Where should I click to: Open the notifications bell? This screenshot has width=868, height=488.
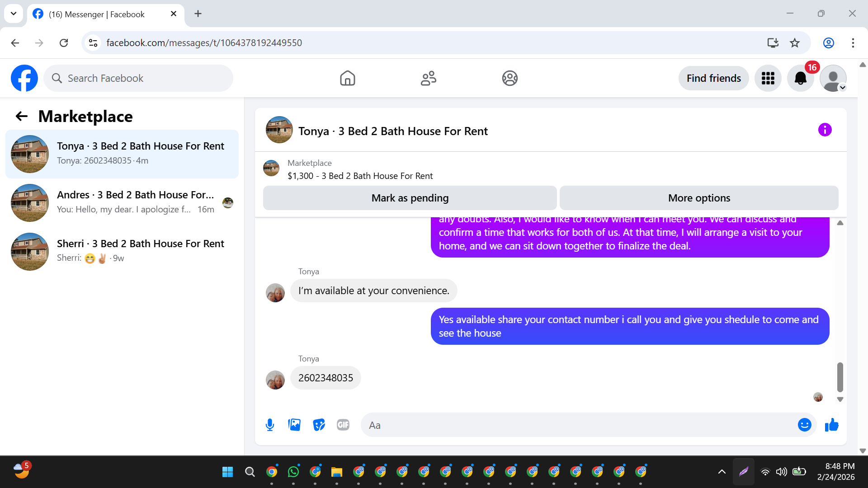click(x=800, y=78)
